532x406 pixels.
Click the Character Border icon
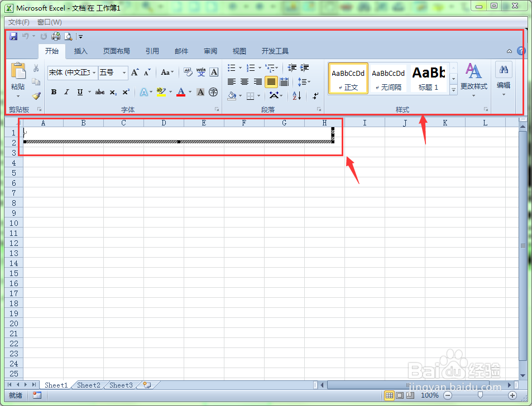point(214,72)
